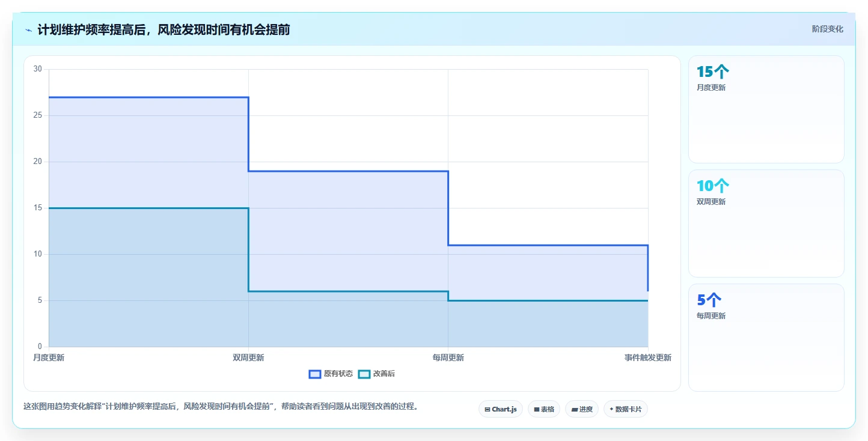Click the icon inside the Chart.js tag
The image size is (868, 441).
(x=487, y=409)
